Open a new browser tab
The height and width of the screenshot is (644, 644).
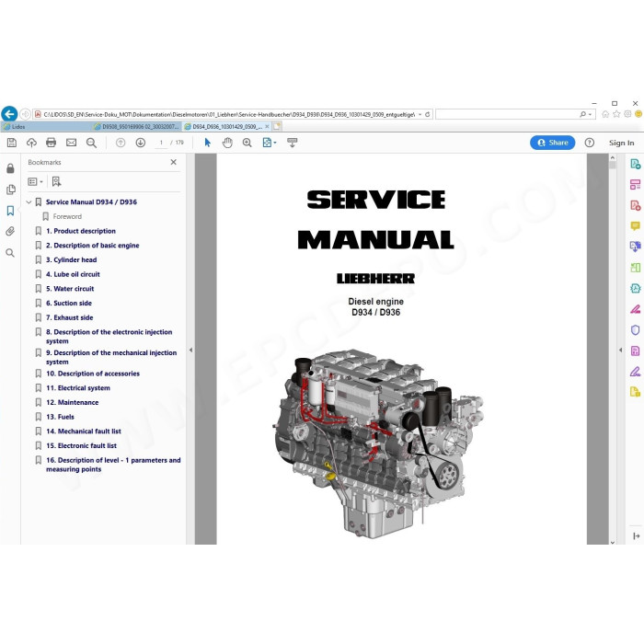pyautogui.click(x=277, y=127)
